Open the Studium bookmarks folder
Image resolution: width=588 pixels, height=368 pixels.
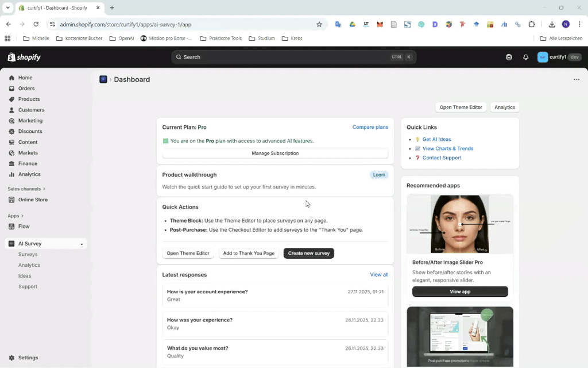tap(261, 38)
